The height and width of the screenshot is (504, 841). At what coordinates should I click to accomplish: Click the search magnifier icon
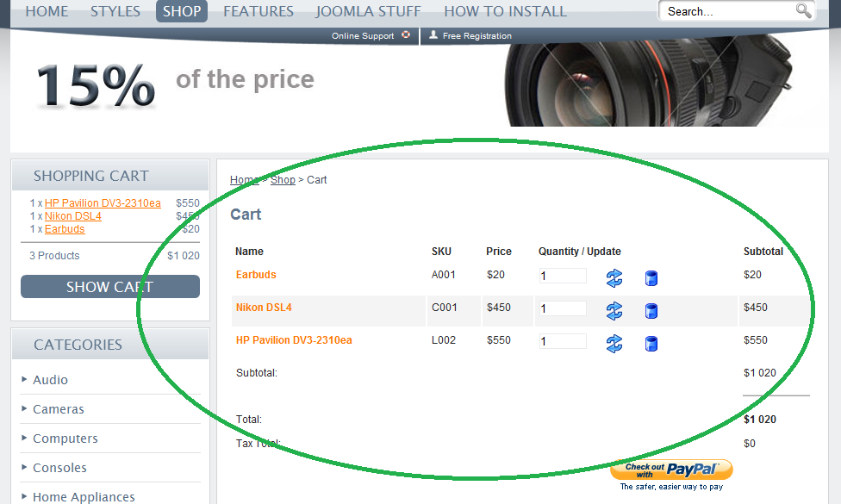click(803, 10)
